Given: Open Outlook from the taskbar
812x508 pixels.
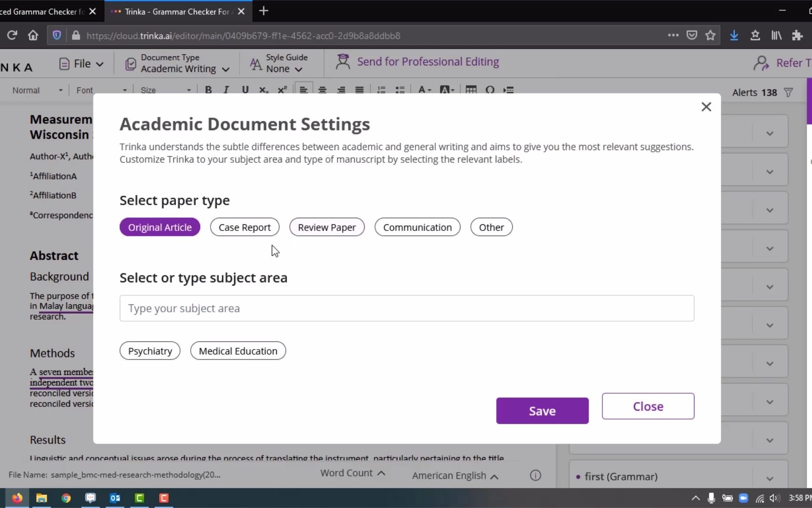Looking at the screenshot, I should pos(115,498).
